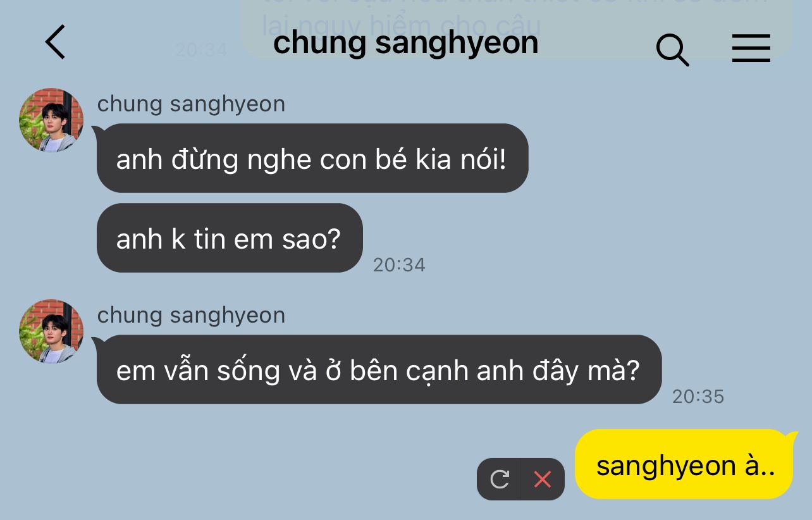Tap the second sender name above the long message

pyautogui.click(x=191, y=316)
